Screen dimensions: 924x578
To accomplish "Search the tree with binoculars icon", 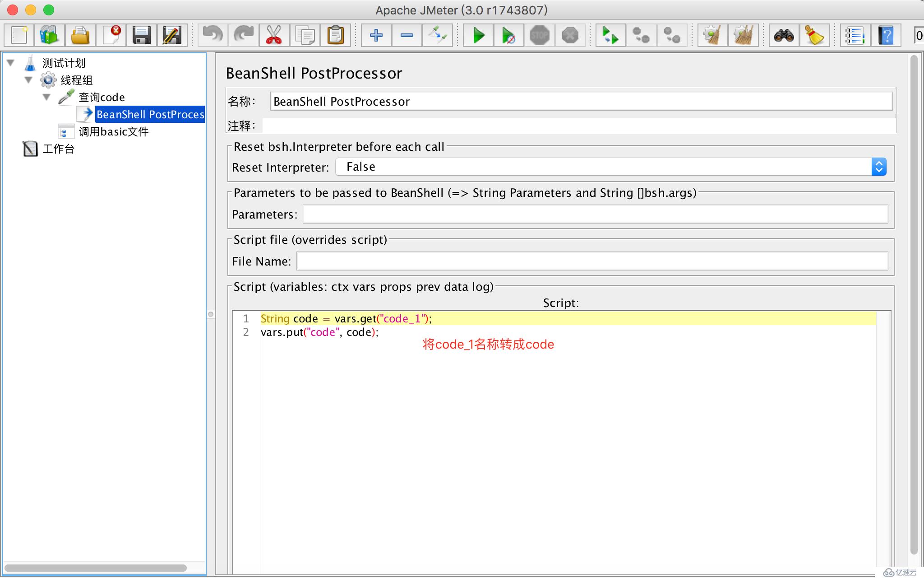I will tap(784, 35).
